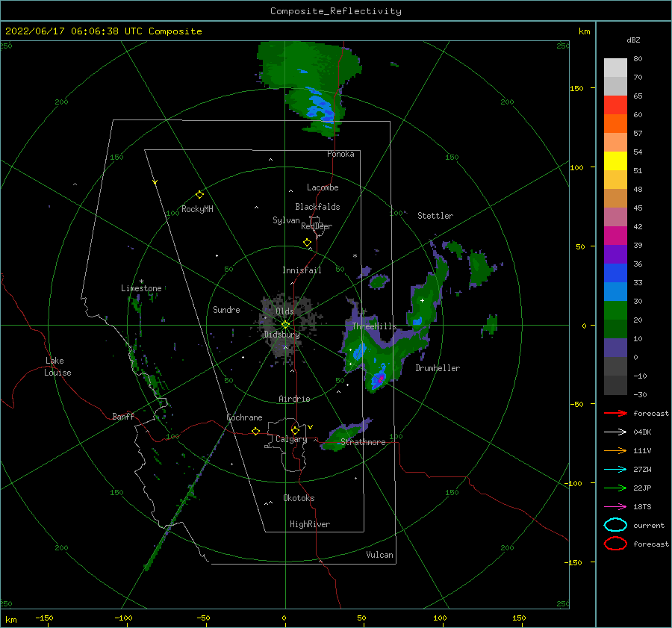Click the Didsbury label
Viewport: 672px width, 628px height.
282,335
